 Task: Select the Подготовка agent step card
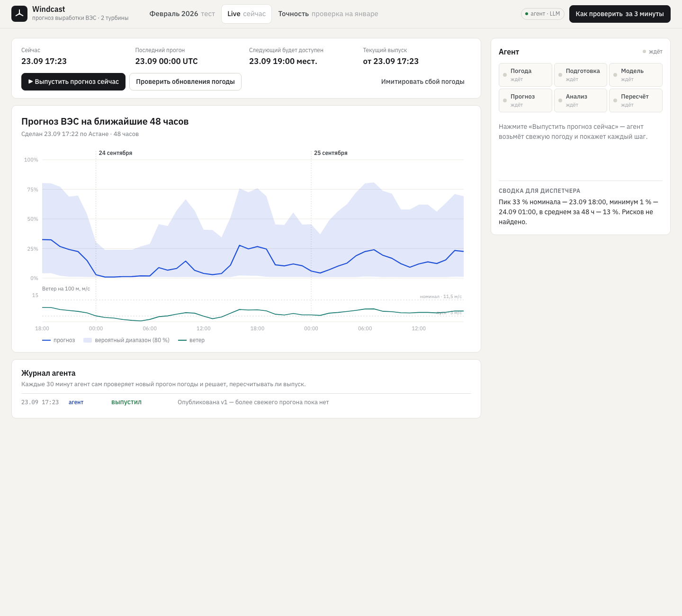coord(581,75)
